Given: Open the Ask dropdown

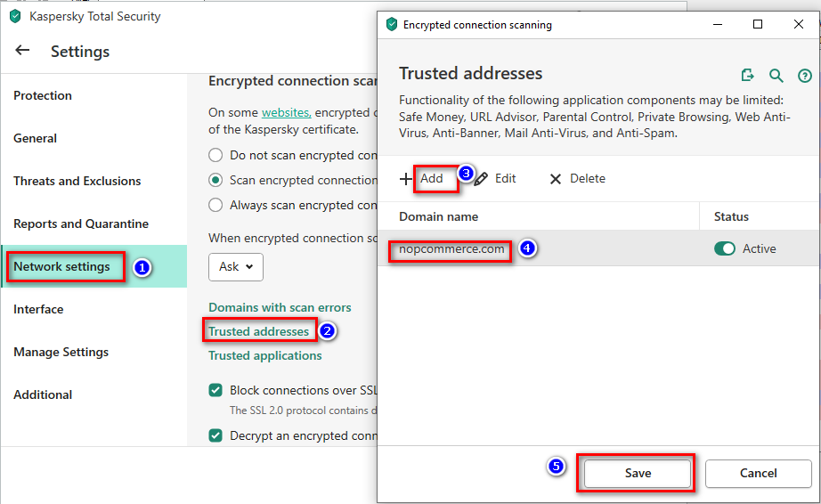Looking at the screenshot, I should tap(236, 266).
